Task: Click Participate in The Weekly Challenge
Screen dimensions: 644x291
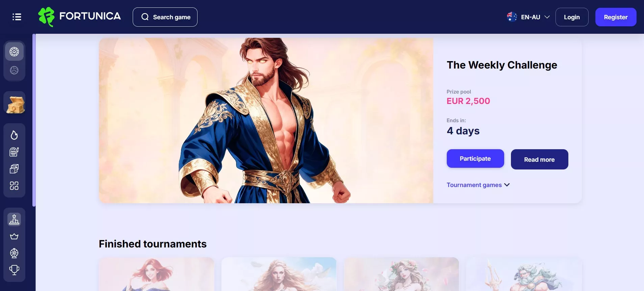Action: pyautogui.click(x=475, y=159)
